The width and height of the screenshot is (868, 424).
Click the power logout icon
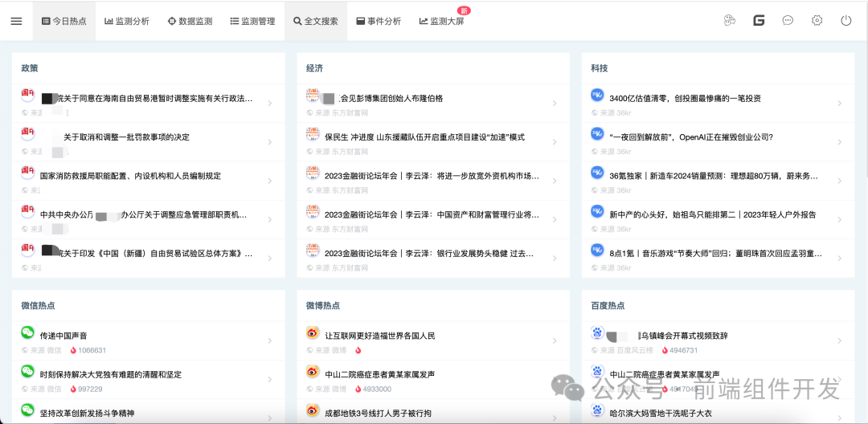coord(845,20)
